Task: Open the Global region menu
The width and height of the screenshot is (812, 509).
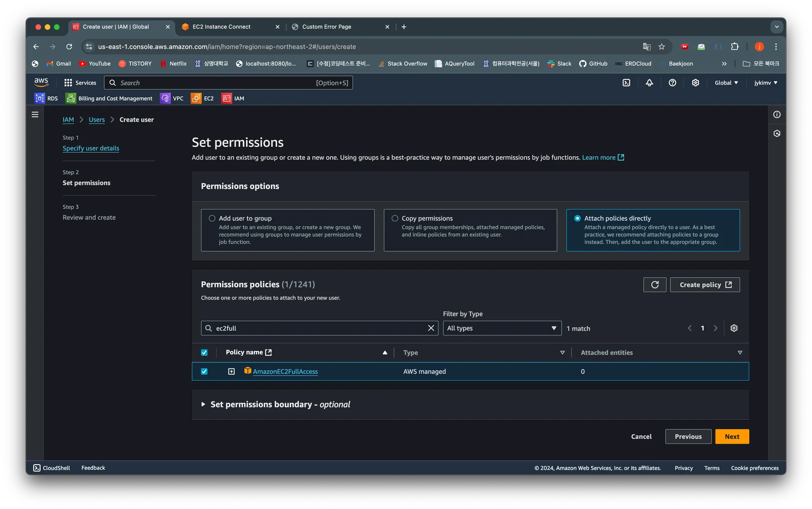Action: pos(726,83)
